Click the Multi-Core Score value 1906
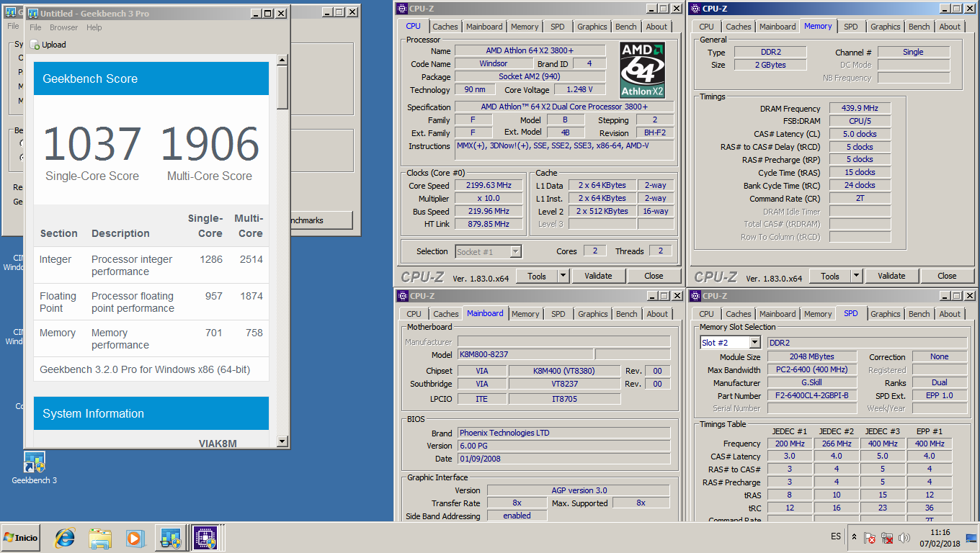Image resolution: width=980 pixels, height=553 pixels. point(210,143)
